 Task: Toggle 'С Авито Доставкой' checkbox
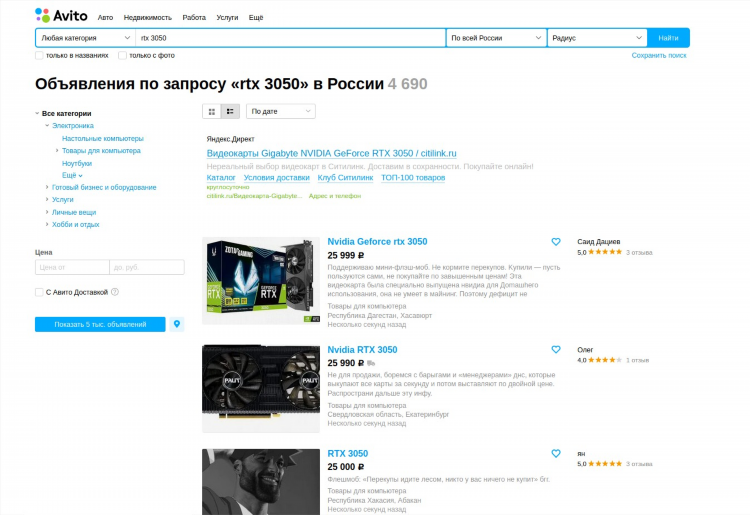point(39,292)
